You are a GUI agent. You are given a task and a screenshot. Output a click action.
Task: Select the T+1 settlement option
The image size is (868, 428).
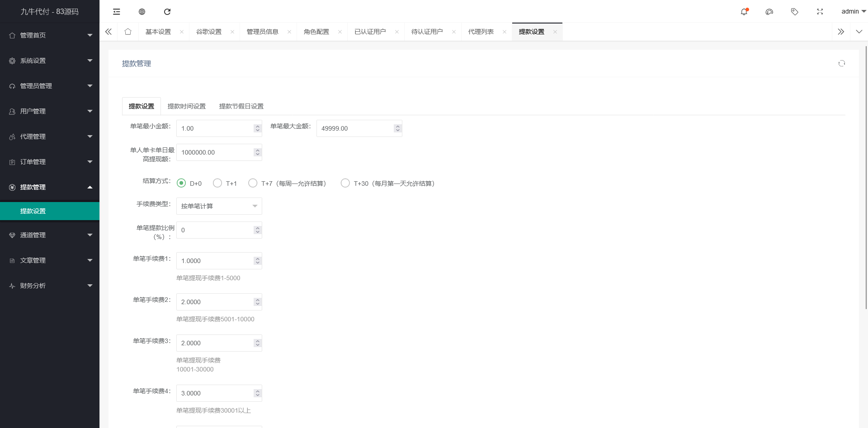point(217,183)
